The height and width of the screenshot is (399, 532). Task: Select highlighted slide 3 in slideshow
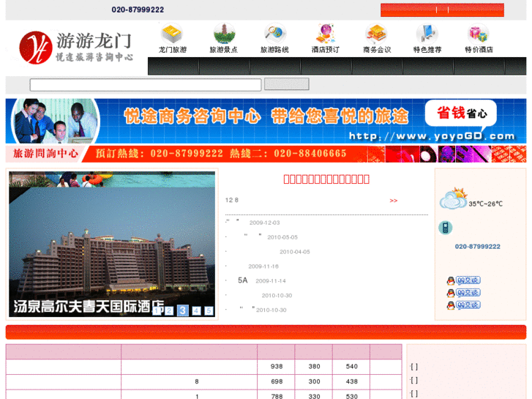click(x=182, y=310)
